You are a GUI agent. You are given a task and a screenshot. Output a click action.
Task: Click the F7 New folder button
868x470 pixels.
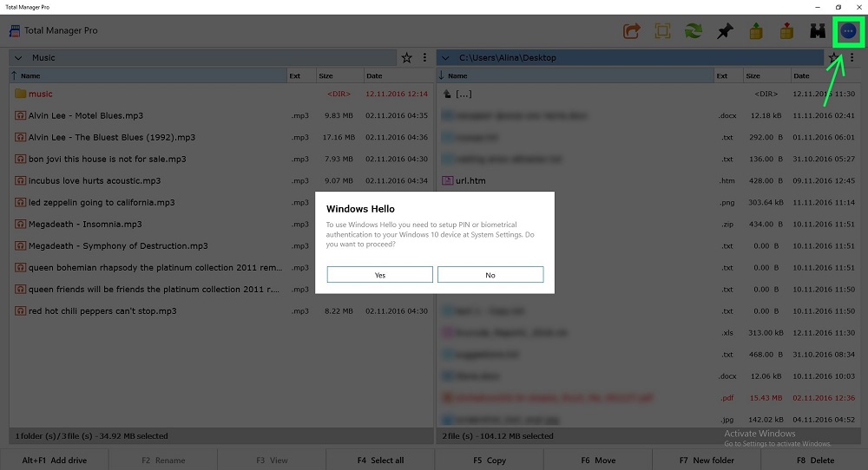point(707,460)
